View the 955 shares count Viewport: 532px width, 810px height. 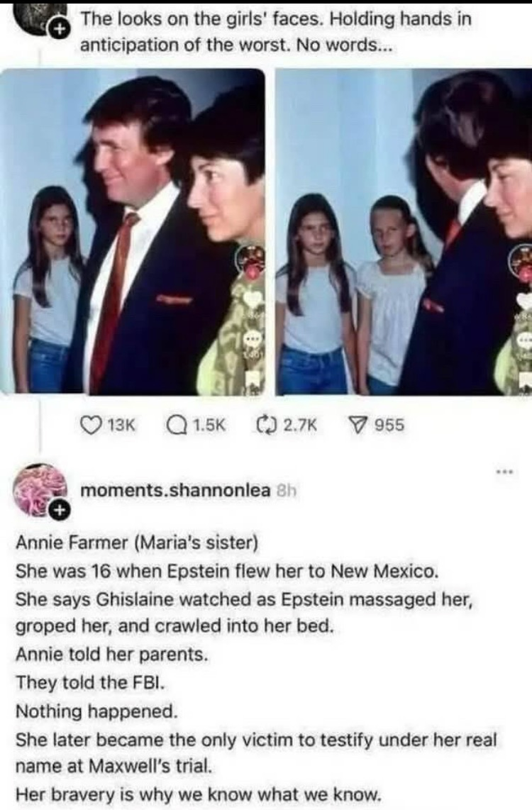[x=389, y=425]
